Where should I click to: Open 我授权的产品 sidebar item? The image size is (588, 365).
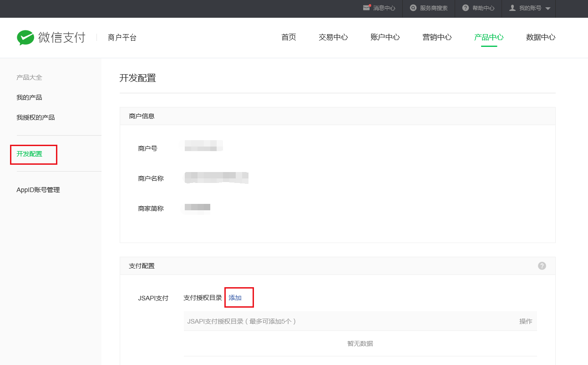coord(35,117)
